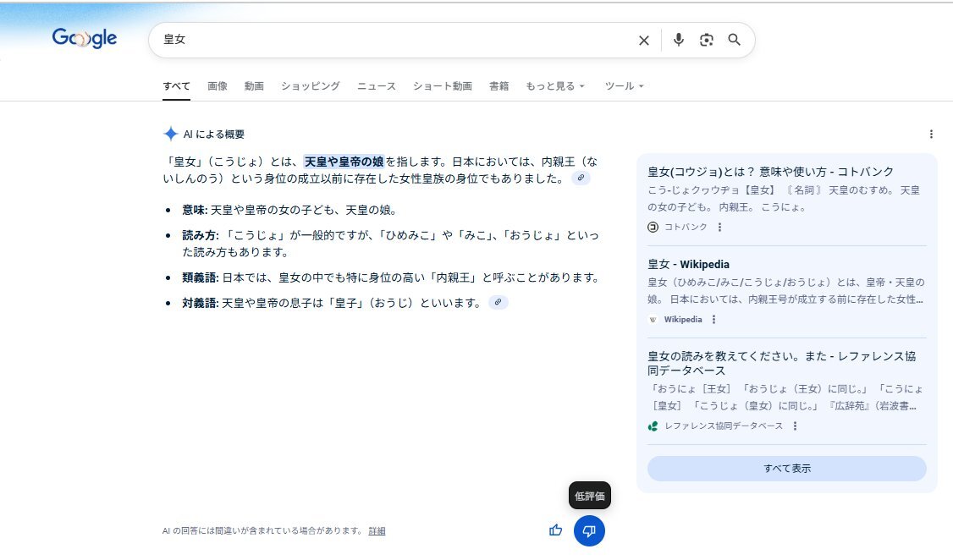This screenshot has height=560, width=953.
Task: Open image search with camera icon
Action: (707, 40)
